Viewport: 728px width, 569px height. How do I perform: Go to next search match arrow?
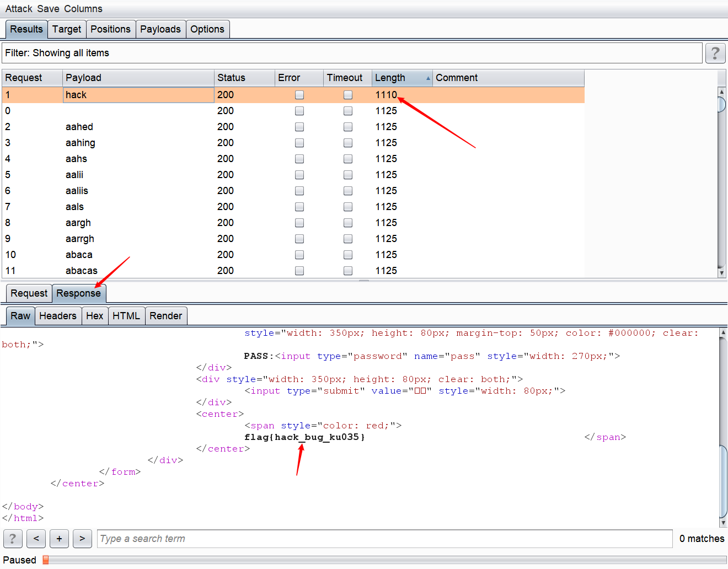82,539
